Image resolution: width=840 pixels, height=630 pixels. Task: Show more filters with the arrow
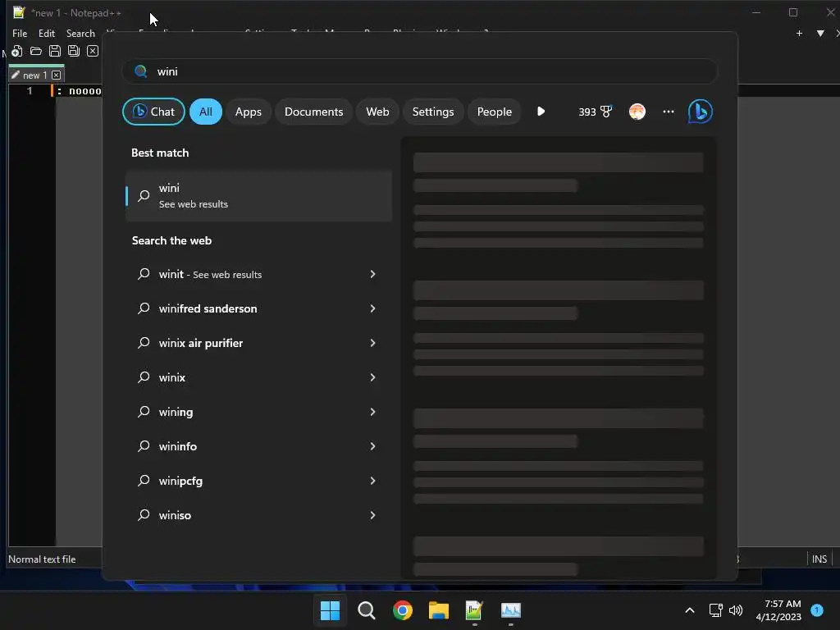[x=541, y=112]
